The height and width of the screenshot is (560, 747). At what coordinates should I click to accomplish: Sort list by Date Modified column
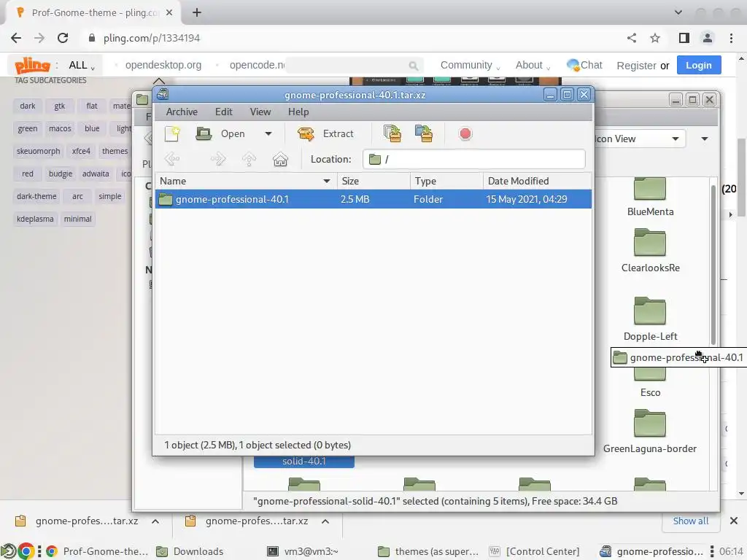pos(537,181)
